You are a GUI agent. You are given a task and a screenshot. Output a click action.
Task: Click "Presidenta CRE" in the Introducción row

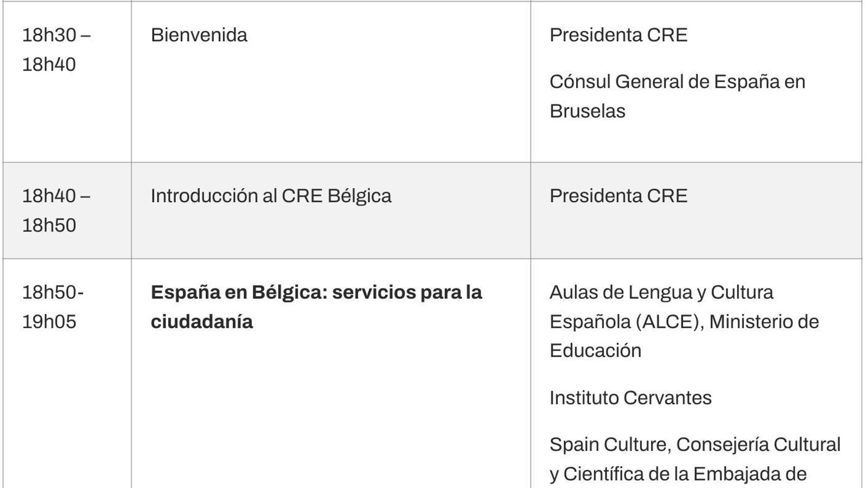(x=618, y=196)
